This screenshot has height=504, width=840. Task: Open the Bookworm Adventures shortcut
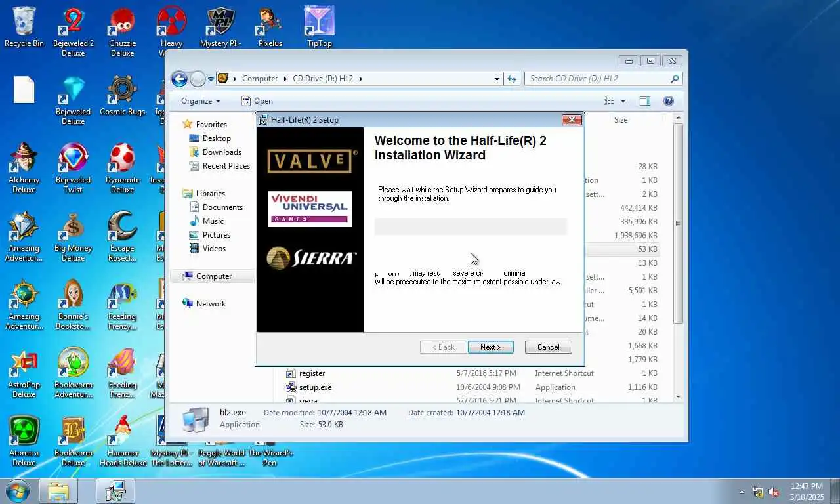tap(73, 373)
